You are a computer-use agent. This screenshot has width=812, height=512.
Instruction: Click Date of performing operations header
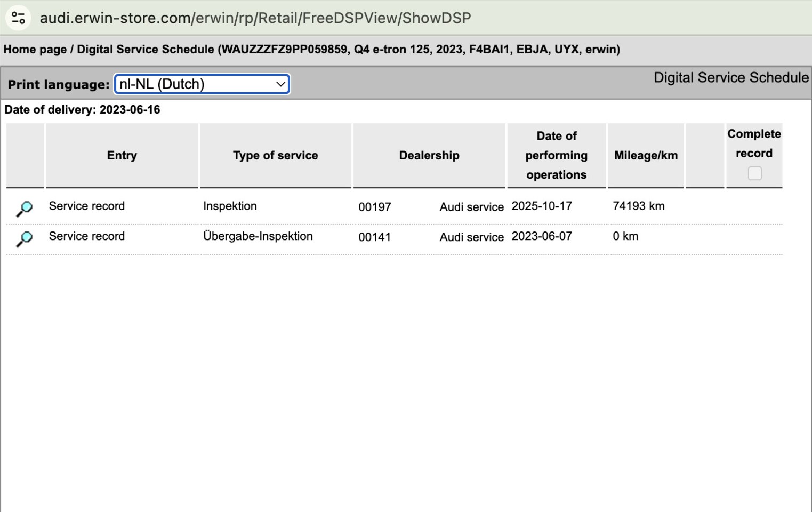click(557, 155)
